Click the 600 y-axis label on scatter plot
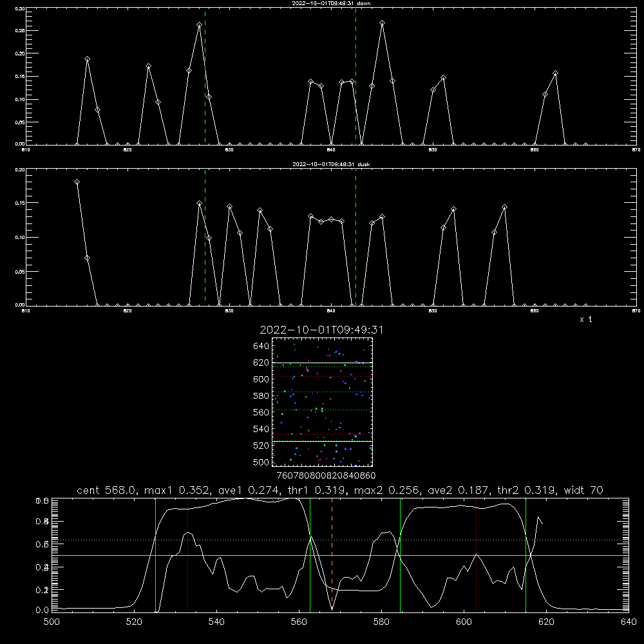644x644 pixels. tap(261, 379)
